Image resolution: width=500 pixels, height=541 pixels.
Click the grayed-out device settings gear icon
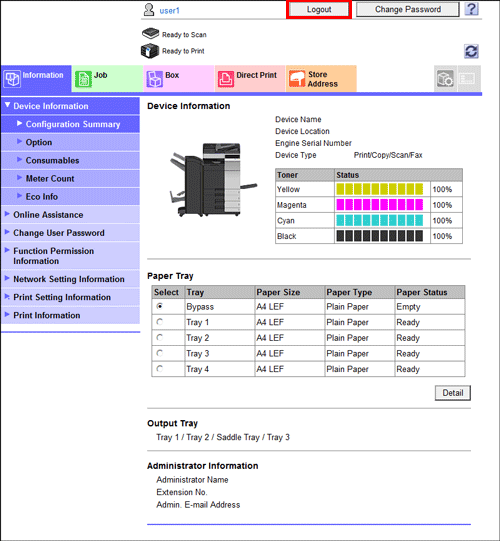tap(445, 79)
